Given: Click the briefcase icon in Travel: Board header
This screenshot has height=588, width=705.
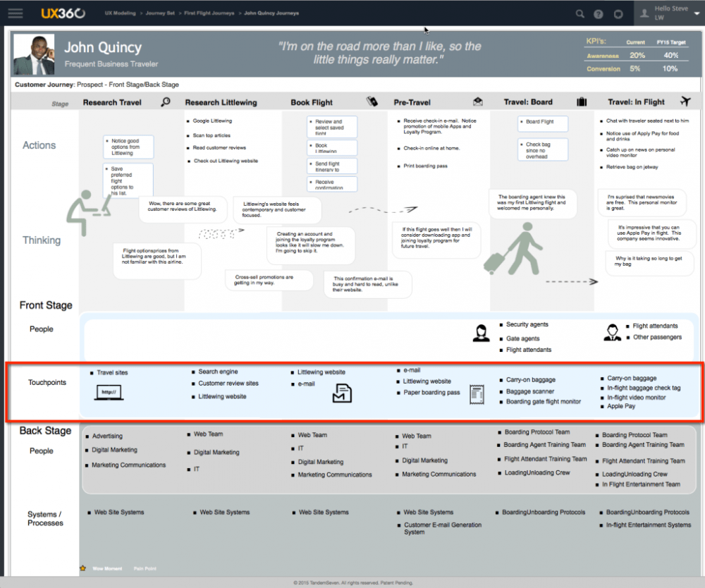Looking at the screenshot, I should 581,101.
